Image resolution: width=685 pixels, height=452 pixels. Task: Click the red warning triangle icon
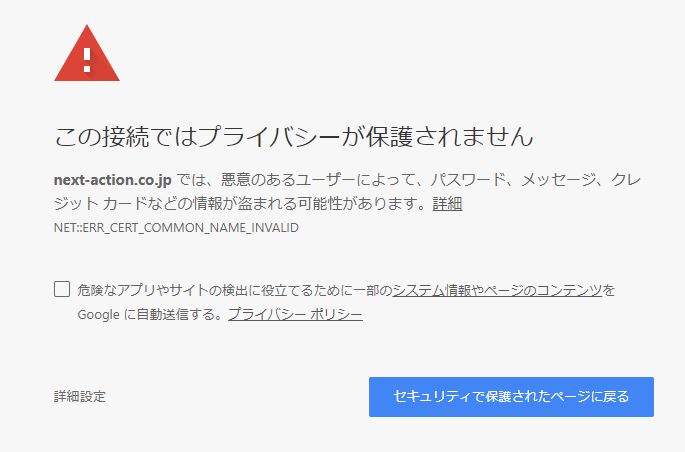[x=87, y=53]
